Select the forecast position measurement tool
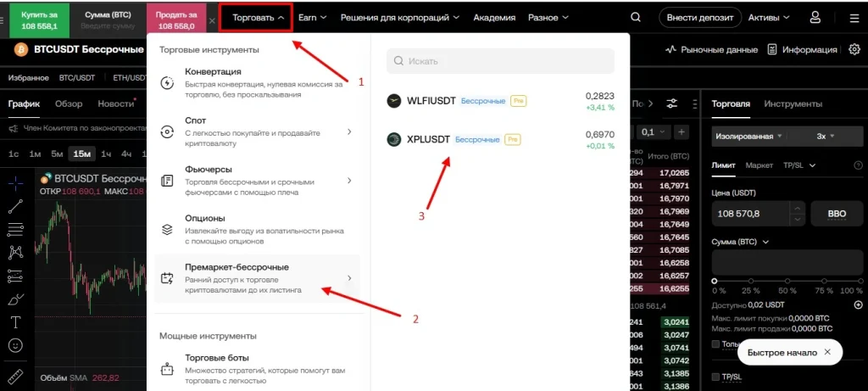868x391 pixels. tap(15, 276)
